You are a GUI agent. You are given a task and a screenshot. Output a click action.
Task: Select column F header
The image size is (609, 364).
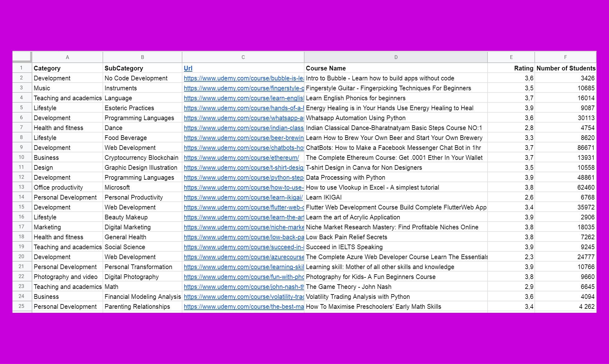(x=565, y=57)
